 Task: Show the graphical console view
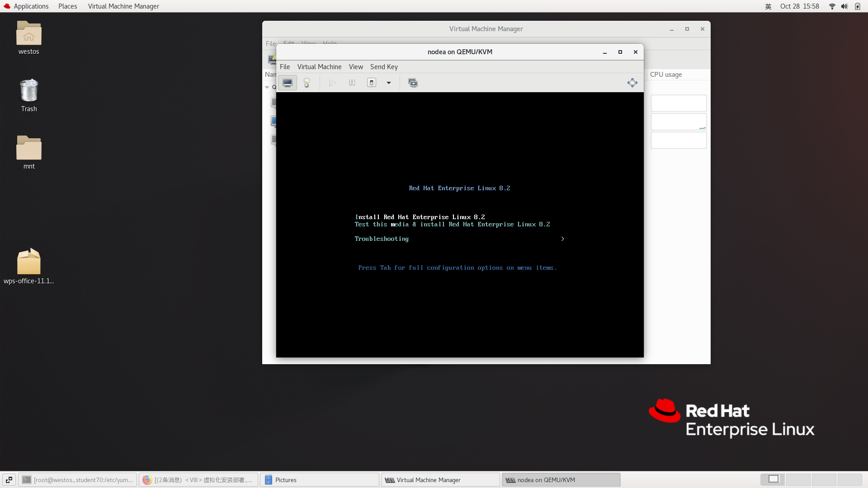288,83
